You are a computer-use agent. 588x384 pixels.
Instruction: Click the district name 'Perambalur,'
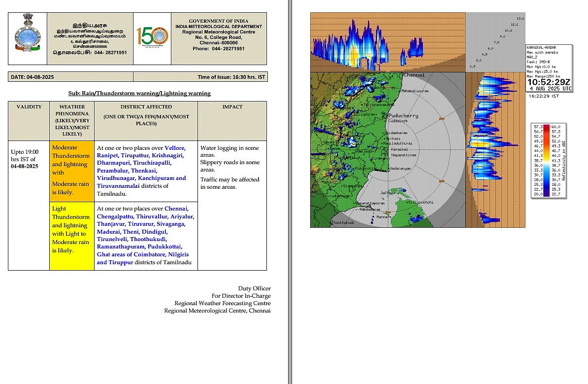113,171
